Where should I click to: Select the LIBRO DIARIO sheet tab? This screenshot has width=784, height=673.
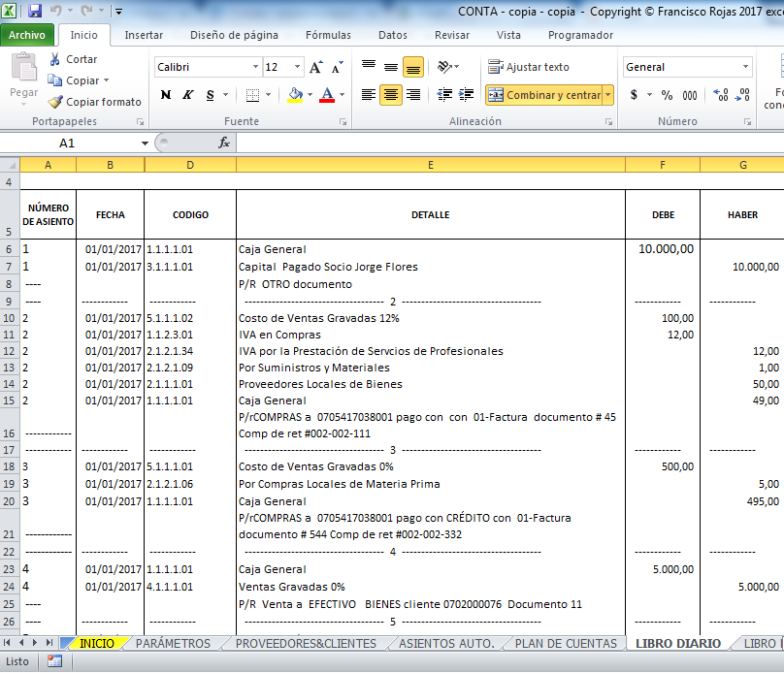(x=678, y=642)
